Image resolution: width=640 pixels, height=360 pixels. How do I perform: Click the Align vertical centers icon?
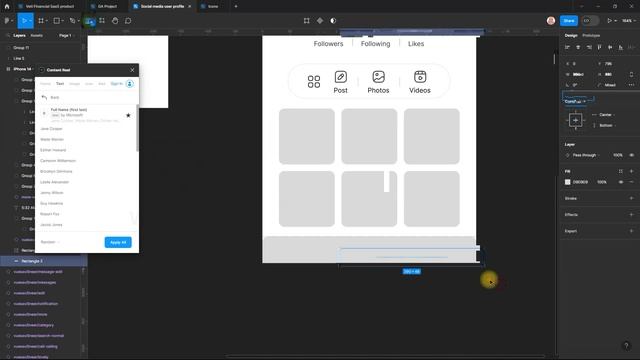610,47
